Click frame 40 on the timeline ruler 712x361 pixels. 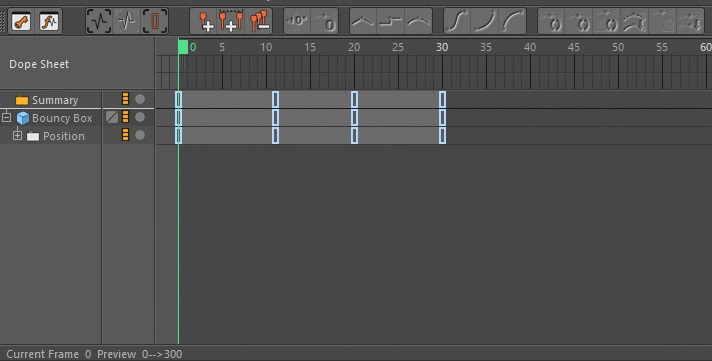click(x=530, y=47)
